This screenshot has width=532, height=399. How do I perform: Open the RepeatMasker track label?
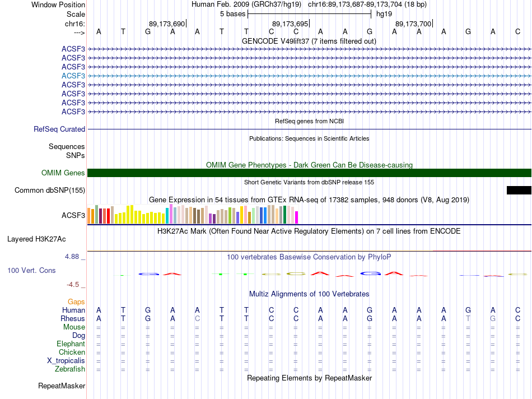coord(62,386)
